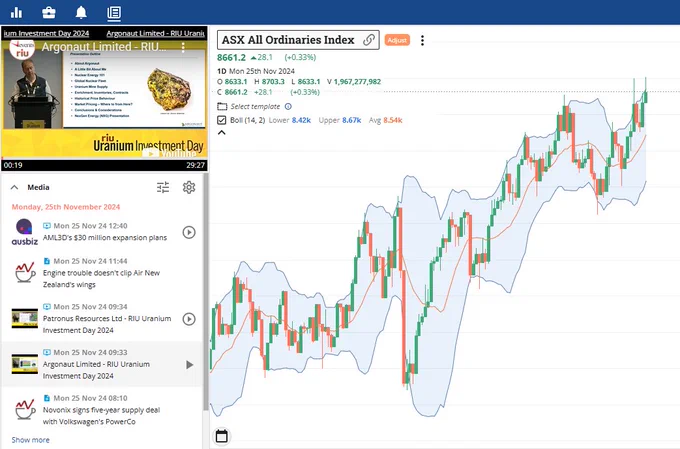The width and height of the screenshot is (680, 449).
Task: Click the Monday, 25th November 2024 date header
Action: pos(66,207)
